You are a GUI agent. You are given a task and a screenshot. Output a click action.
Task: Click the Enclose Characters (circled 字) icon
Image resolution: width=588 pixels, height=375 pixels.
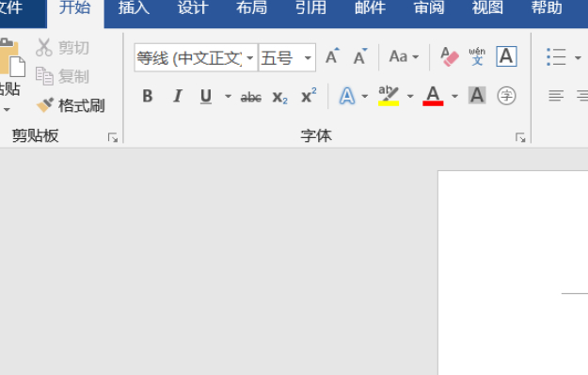point(506,96)
